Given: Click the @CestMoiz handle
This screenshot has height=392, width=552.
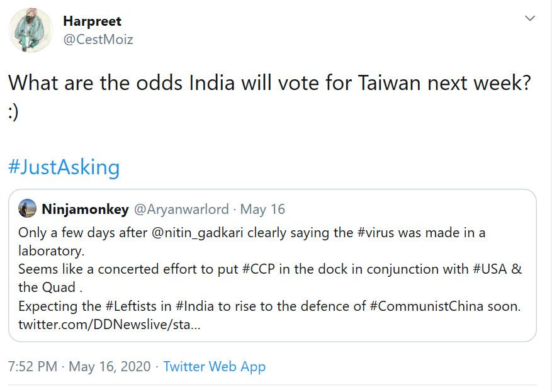Looking at the screenshot, I should pyautogui.click(x=98, y=40).
